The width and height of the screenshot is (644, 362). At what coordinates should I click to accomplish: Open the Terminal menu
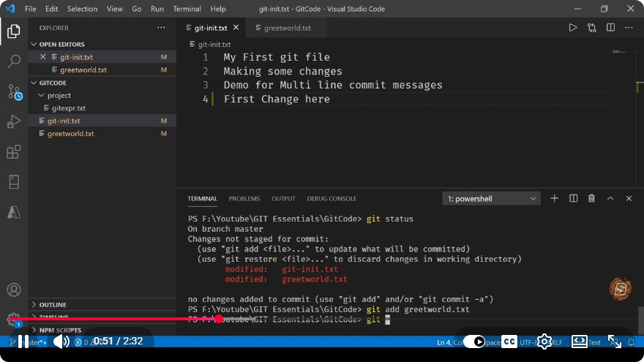click(x=187, y=9)
